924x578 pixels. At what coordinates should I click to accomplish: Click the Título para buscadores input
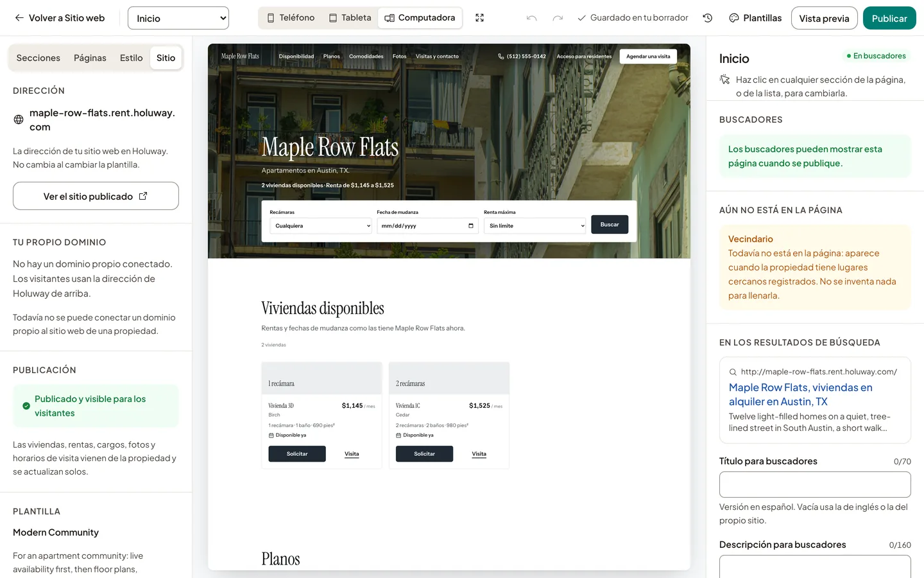click(815, 484)
